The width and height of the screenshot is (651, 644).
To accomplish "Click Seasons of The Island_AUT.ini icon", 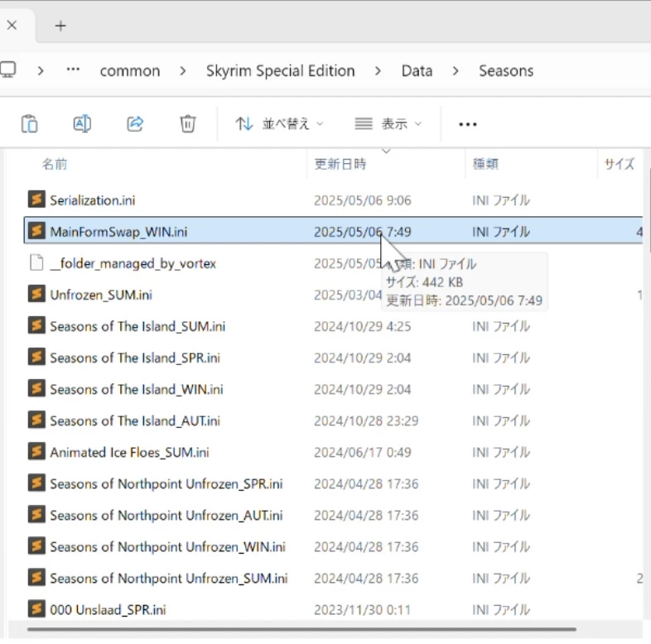I will tap(36, 420).
